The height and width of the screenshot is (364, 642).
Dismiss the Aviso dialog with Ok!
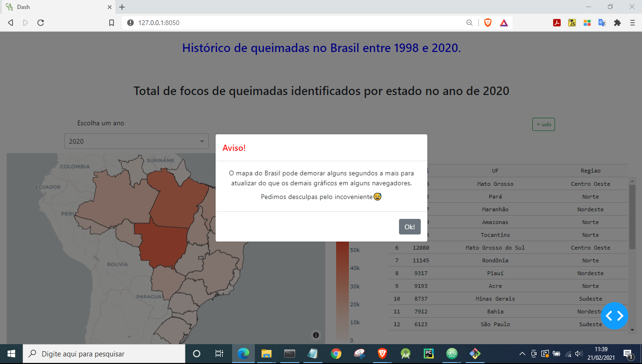coord(409,226)
